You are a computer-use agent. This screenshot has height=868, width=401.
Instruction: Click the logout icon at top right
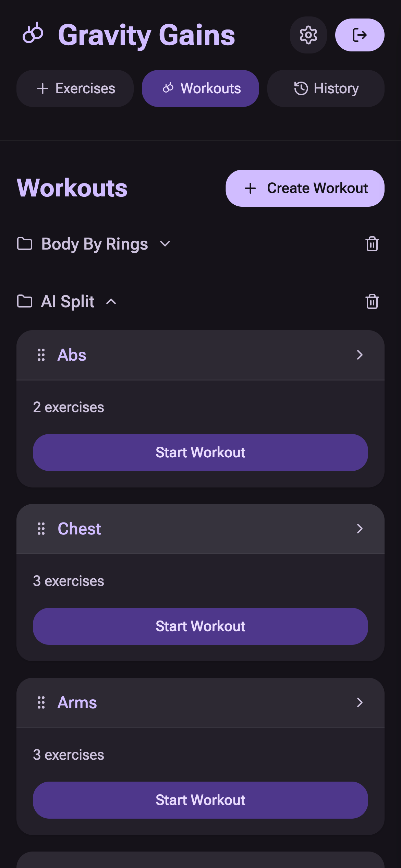click(360, 35)
